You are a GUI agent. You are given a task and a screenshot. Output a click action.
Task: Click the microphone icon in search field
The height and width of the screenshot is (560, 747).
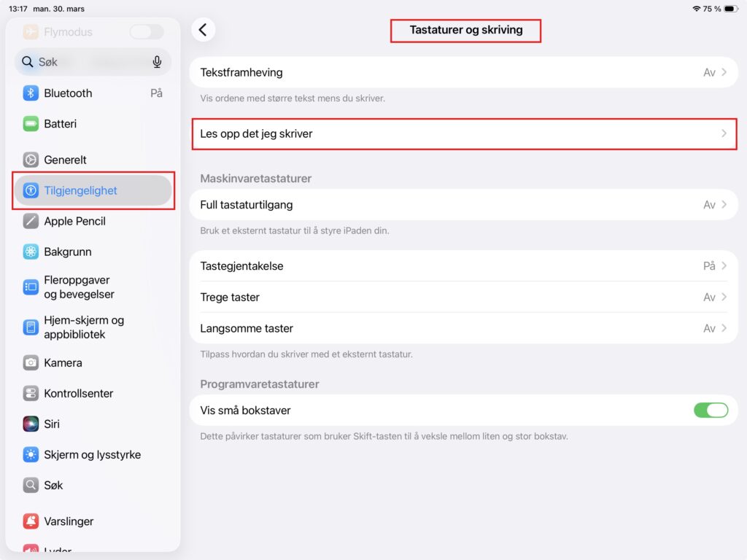[157, 62]
